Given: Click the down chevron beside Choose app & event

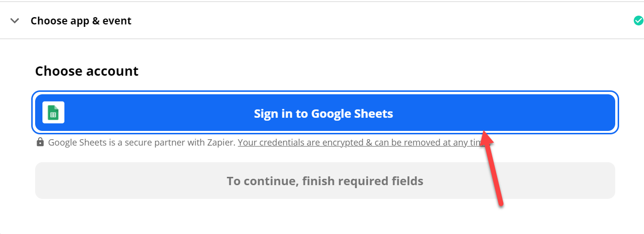Looking at the screenshot, I should [x=15, y=21].
